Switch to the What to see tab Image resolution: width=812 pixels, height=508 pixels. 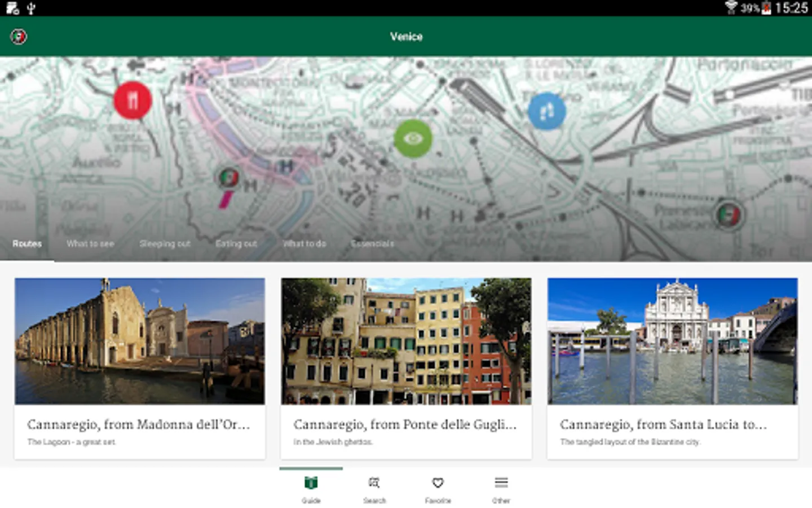point(90,244)
